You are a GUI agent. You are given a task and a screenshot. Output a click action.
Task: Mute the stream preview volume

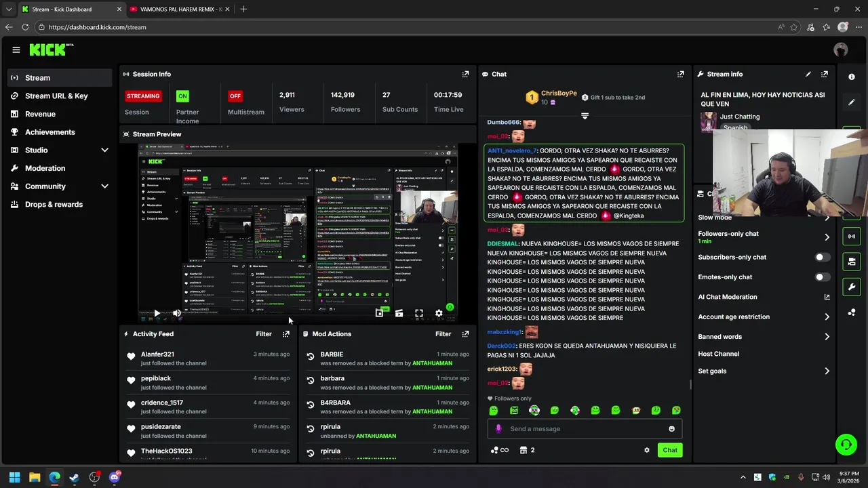tap(176, 313)
